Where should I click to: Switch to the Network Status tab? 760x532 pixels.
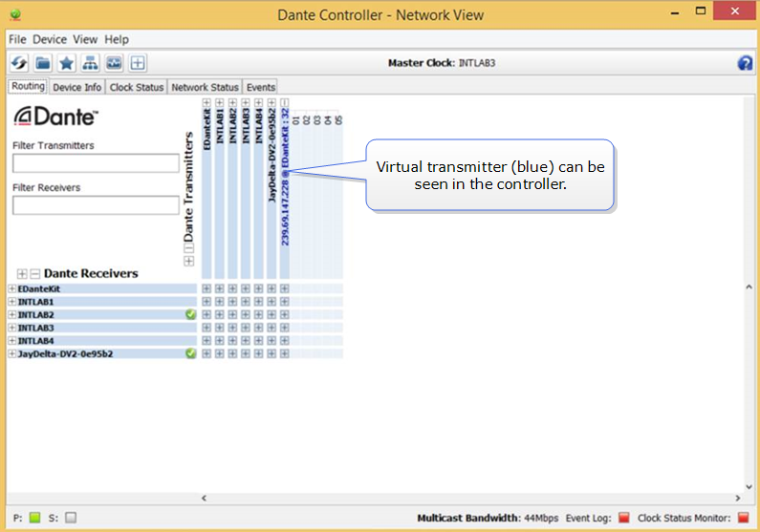coord(205,87)
